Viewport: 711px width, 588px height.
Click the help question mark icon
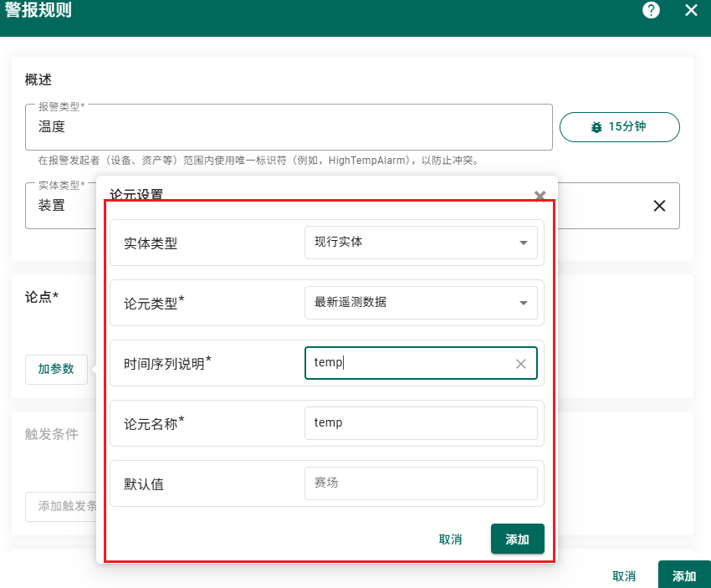pyautogui.click(x=651, y=10)
